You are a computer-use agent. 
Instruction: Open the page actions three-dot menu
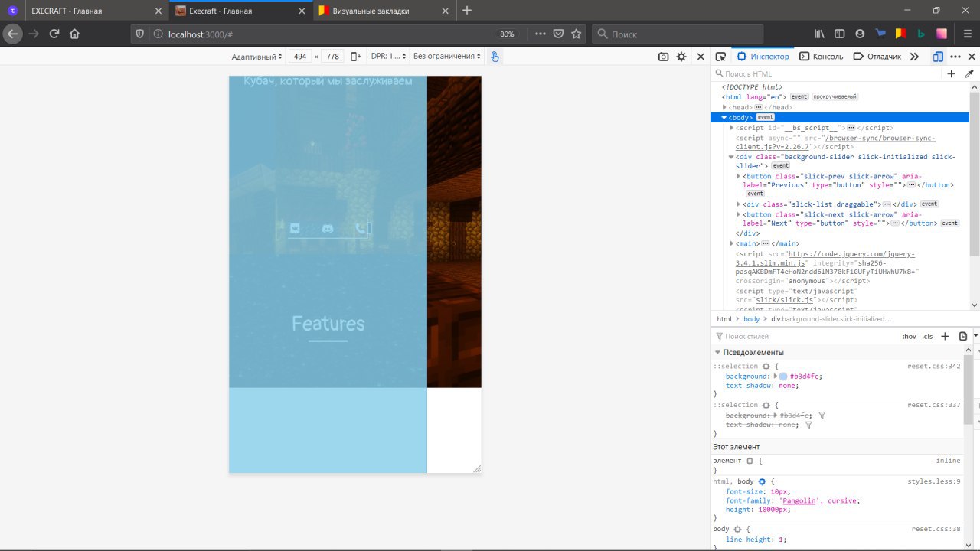(541, 34)
